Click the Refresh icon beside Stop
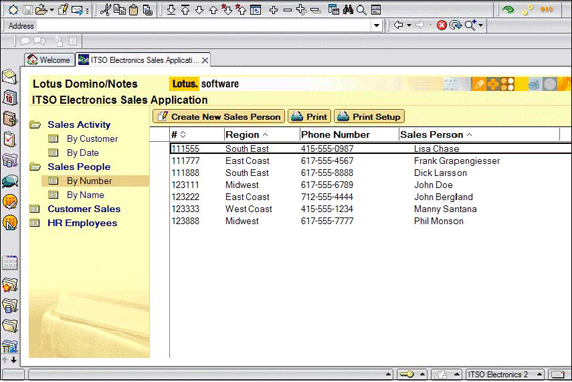The image size is (572, 382). [x=455, y=25]
